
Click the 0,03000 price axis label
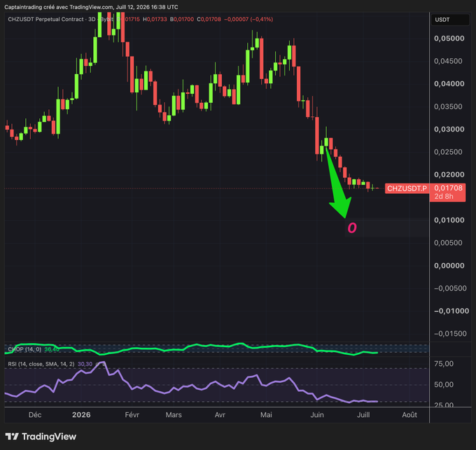tap(449, 129)
